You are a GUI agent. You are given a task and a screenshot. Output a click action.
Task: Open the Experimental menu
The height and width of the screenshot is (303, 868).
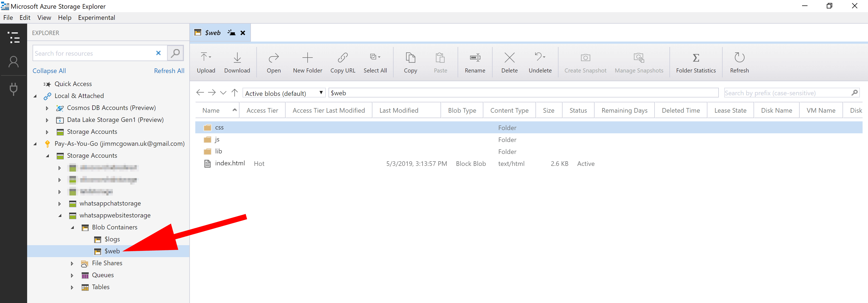96,18
